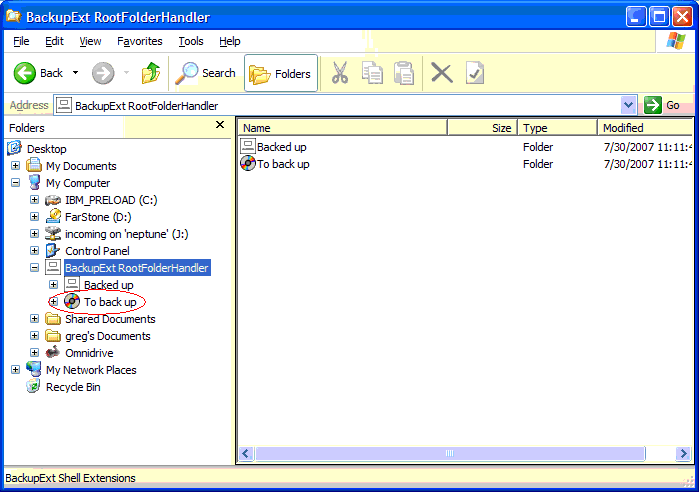Collapse My Computer tree node

(16, 183)
